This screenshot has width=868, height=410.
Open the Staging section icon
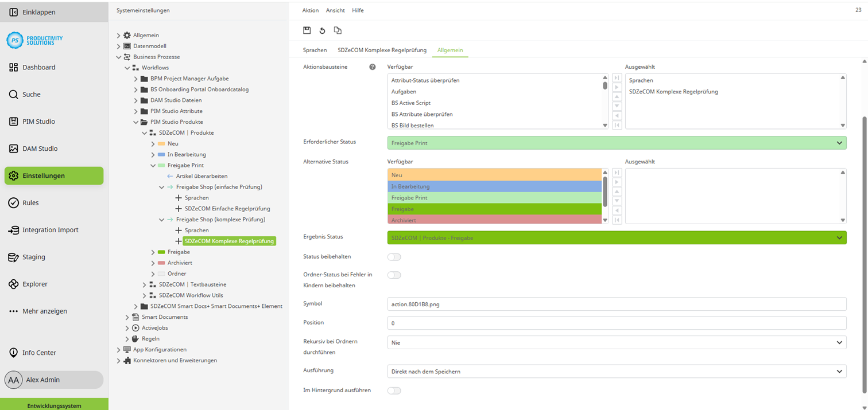point(13,257)
